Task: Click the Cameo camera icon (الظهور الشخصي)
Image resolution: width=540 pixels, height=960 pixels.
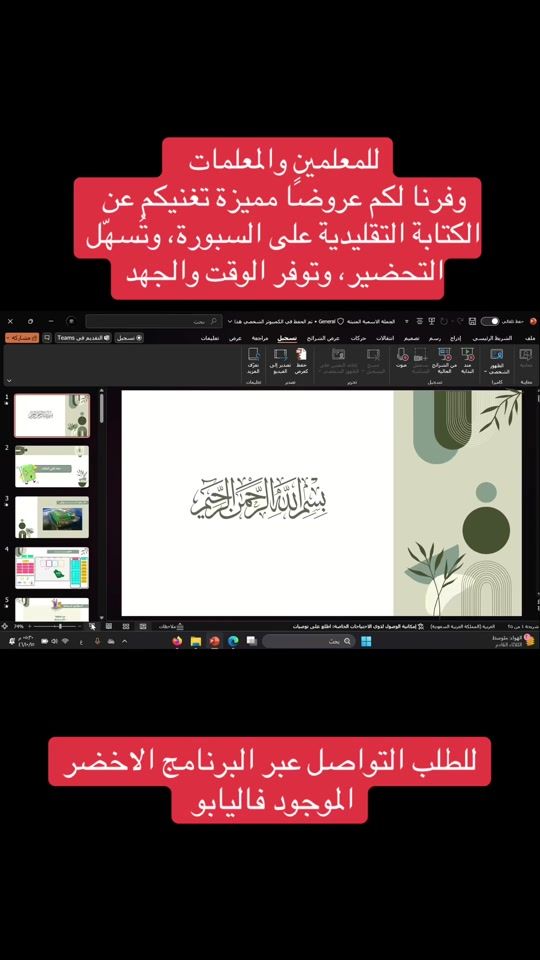Action: [497, 354]
